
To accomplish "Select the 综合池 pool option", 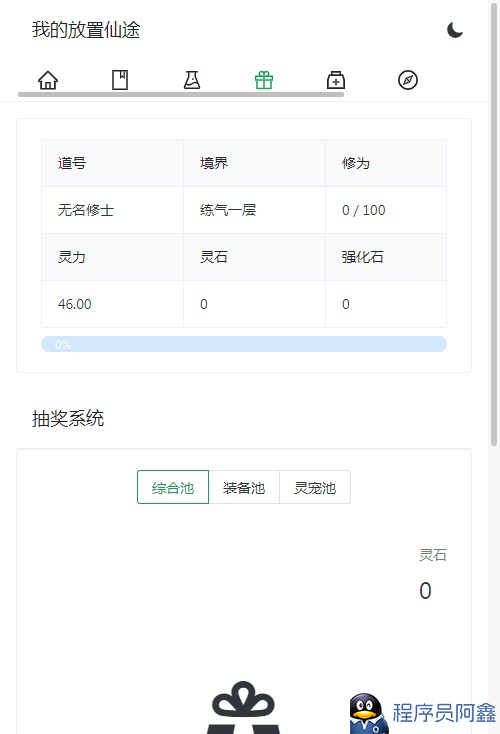I will [x=173, y=487].
